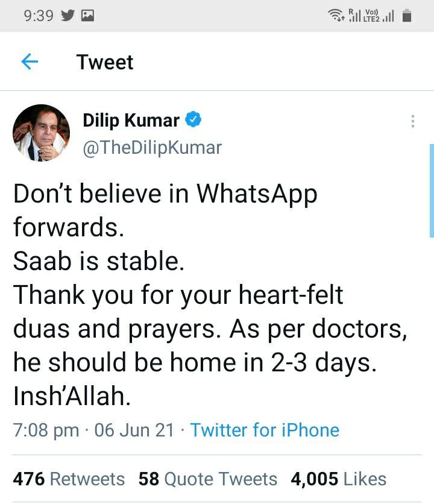Tap the Twitter bird notification icon

68,15
